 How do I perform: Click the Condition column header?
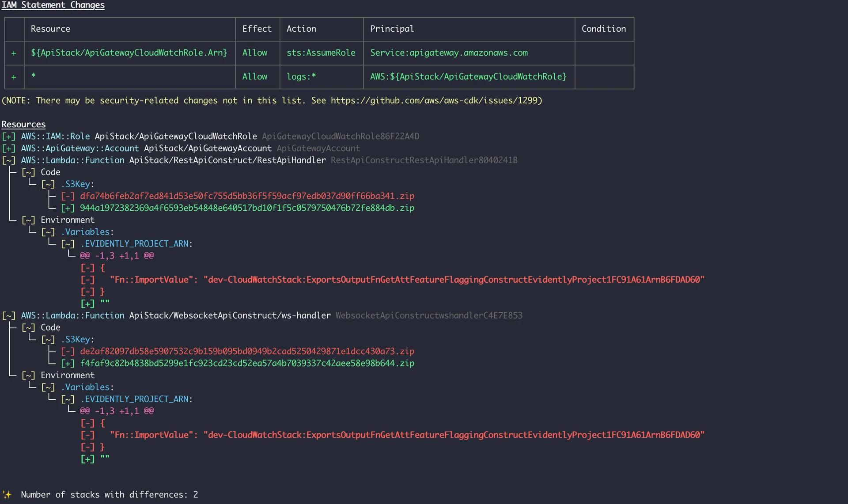(603, 29)
